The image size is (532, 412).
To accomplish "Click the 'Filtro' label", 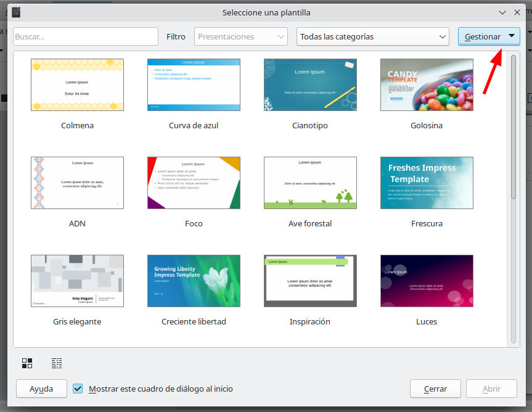I will pyautogui.click(x=176, y=36).
